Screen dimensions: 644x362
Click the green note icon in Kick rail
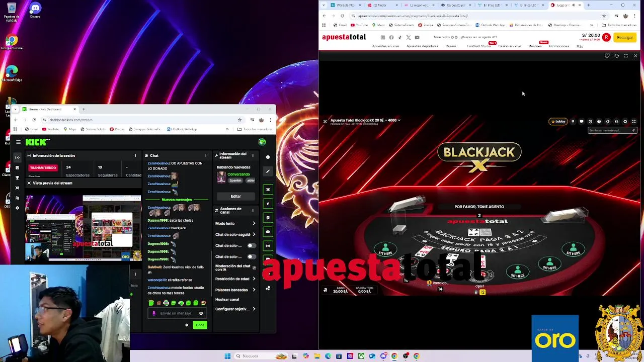pos(268,218)
